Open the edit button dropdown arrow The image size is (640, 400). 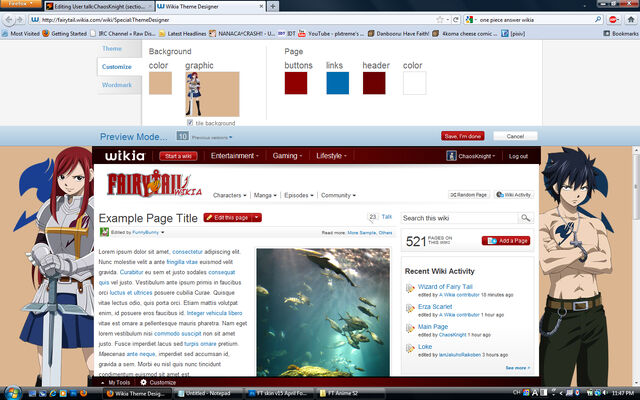tap(257, 218)
